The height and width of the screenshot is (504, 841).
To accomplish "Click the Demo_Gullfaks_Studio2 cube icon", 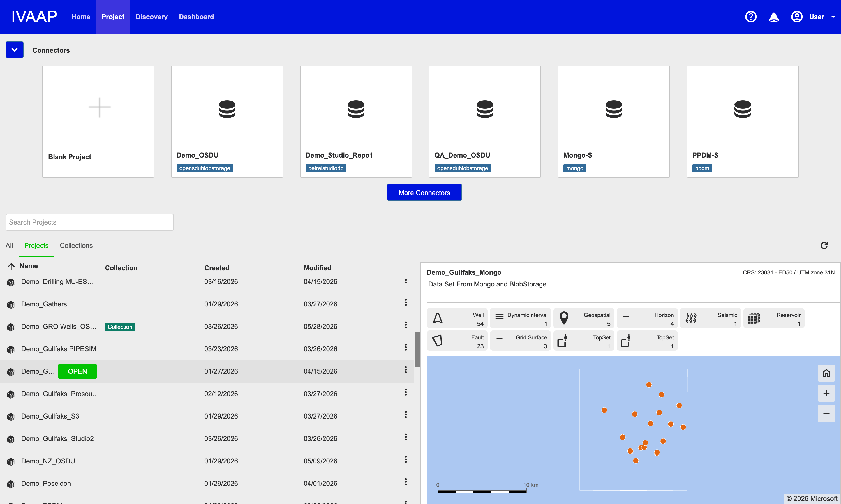I will (11, 439).
